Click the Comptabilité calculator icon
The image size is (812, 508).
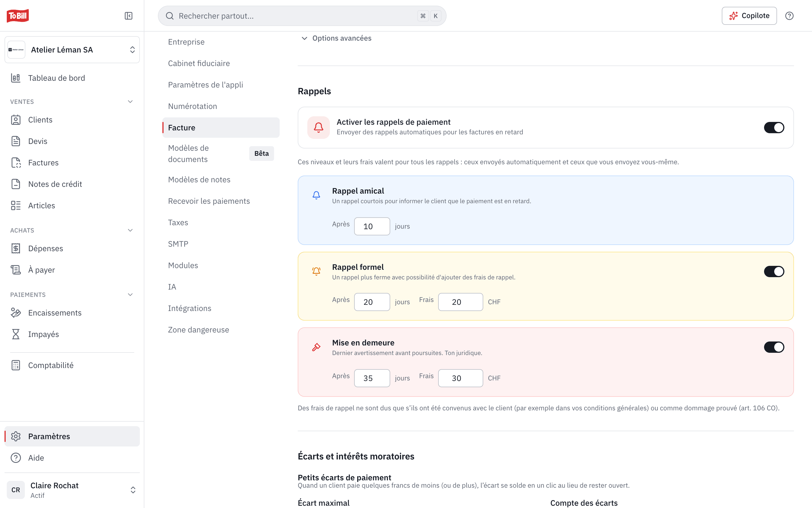point(16,365)
